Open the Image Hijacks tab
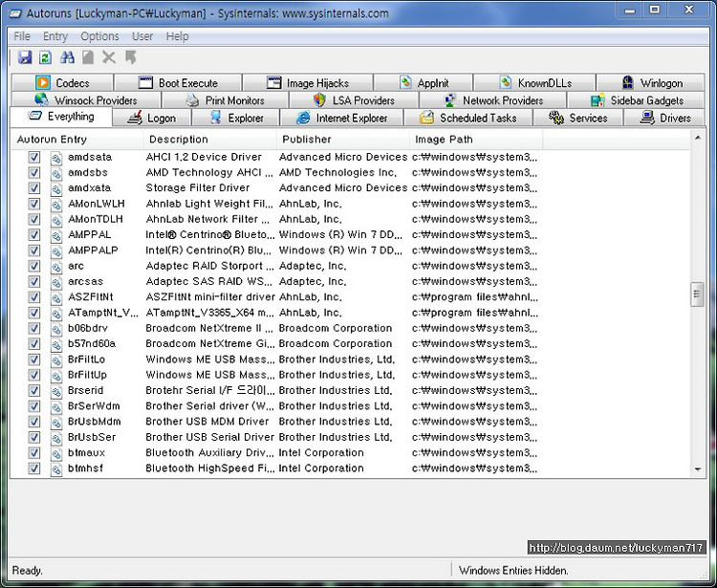The image size is (717, 588). coord(308,83)
